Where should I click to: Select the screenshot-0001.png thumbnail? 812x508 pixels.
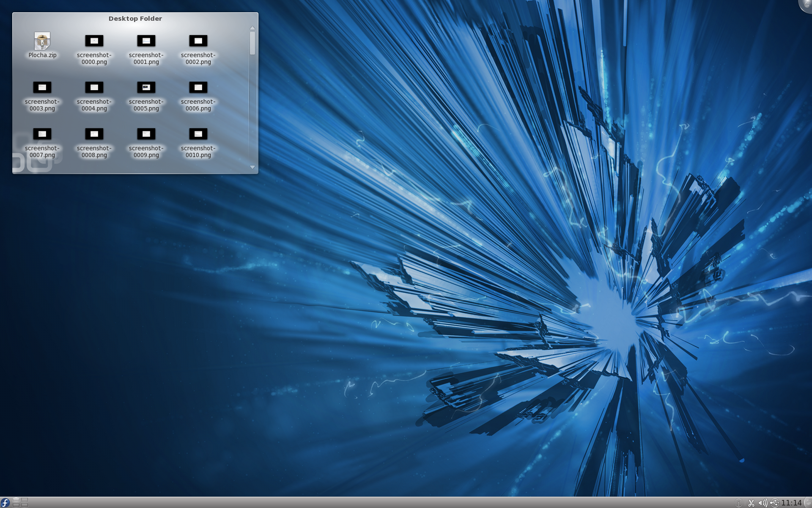point(146,41)
